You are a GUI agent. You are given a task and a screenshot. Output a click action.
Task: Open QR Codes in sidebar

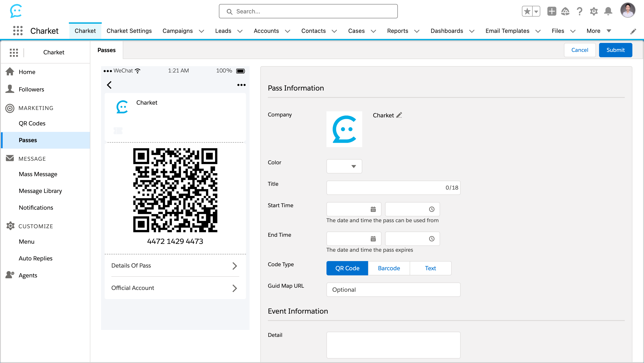coord(32,123)
